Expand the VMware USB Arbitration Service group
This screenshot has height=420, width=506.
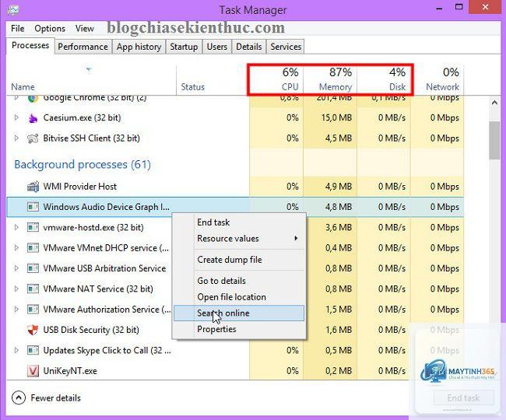pyautogui.click(x=16, y=268)
